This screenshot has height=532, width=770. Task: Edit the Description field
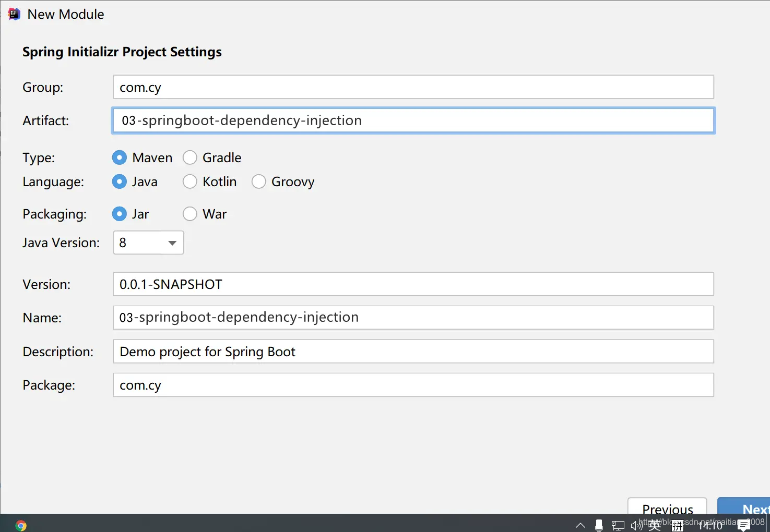[413, 352]
